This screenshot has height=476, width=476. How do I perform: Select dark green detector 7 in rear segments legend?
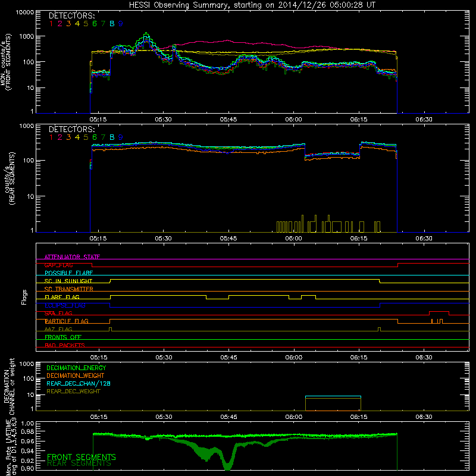coord(103,137)
